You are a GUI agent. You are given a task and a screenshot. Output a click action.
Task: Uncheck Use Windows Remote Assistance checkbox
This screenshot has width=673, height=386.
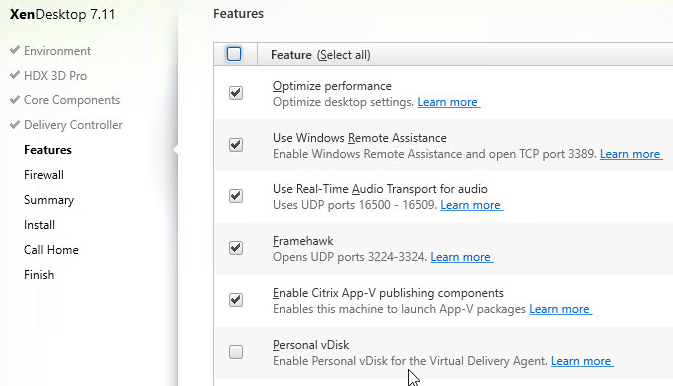pos(236,145)
